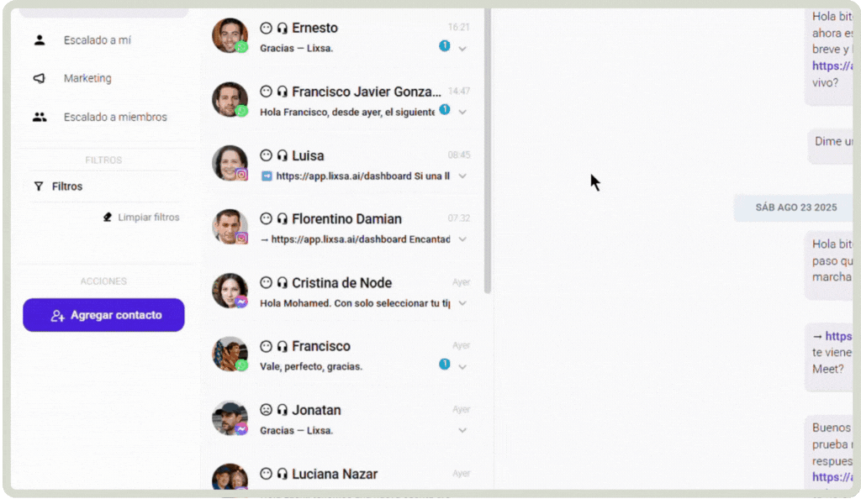Click the Escalado a mí person icon
This screenshot has height=504, width=861.
[39, 40]
